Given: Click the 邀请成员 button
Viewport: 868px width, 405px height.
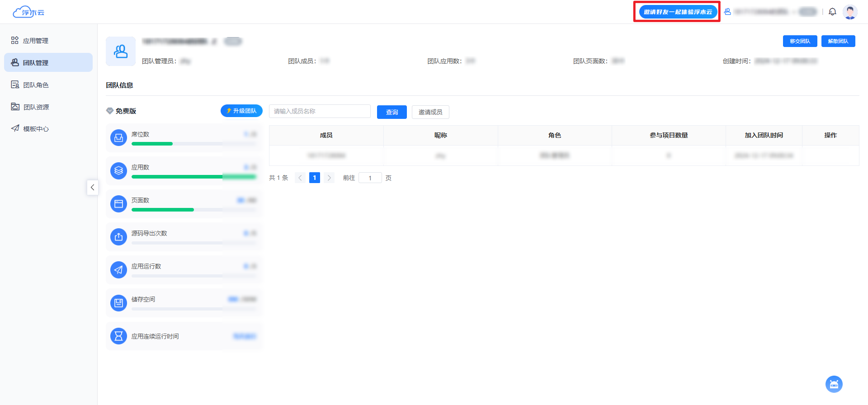Looking at the screenshot, I should click(430, 112).
